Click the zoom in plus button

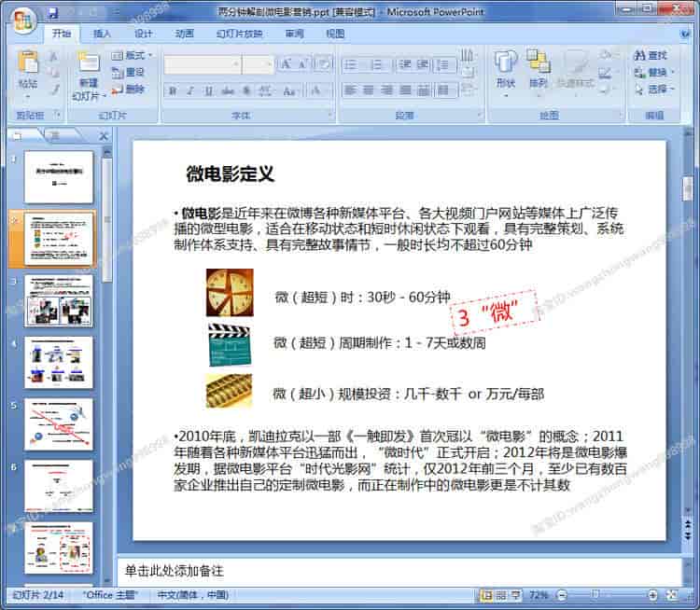coord(652,595)
